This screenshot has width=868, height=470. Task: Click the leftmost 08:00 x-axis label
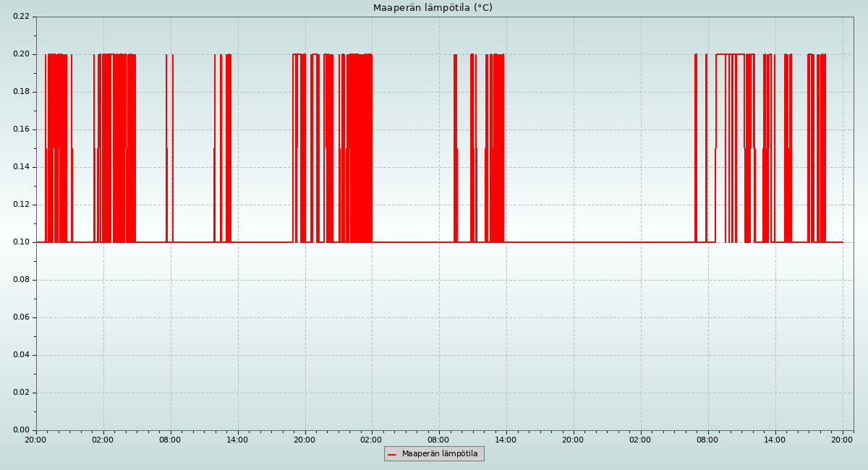(171, 440)
